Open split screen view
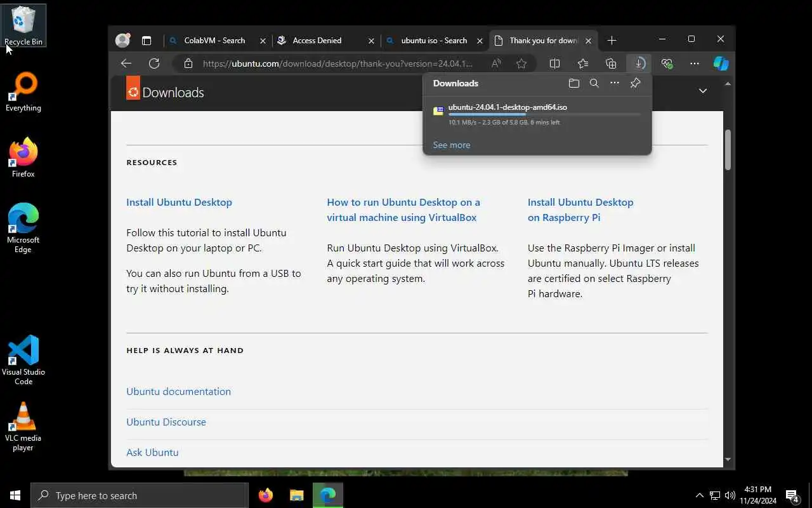812x508 pixels. pyautogui.click(x=554, y=63)
